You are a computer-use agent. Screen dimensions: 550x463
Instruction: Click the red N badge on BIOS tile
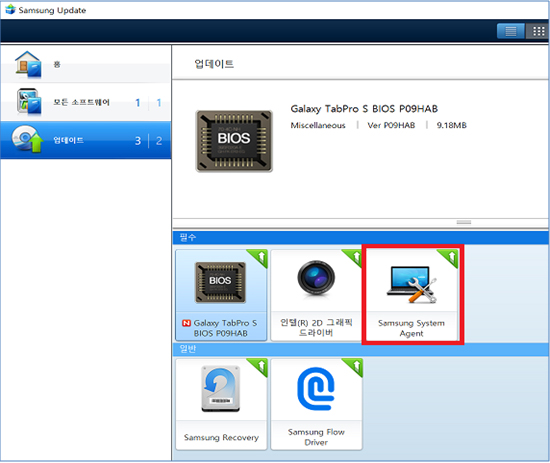(186, 323)
